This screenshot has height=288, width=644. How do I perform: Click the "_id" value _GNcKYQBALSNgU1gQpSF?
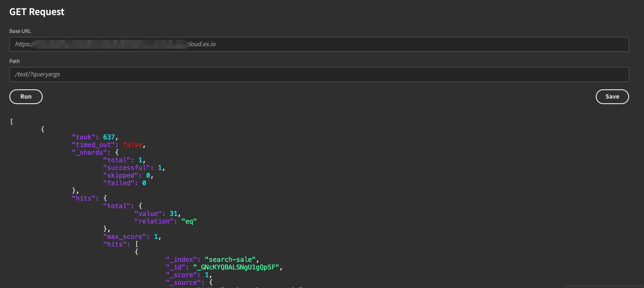click(x=236, y=267)
